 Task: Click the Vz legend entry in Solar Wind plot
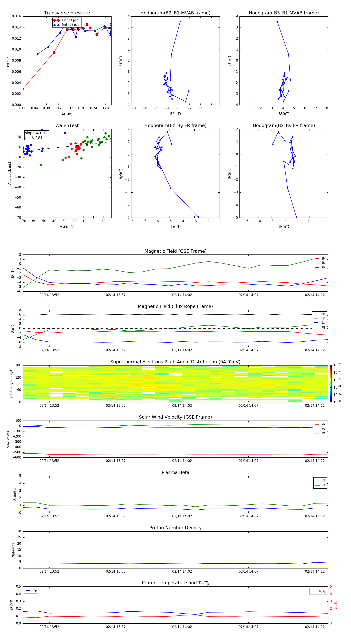320,433
